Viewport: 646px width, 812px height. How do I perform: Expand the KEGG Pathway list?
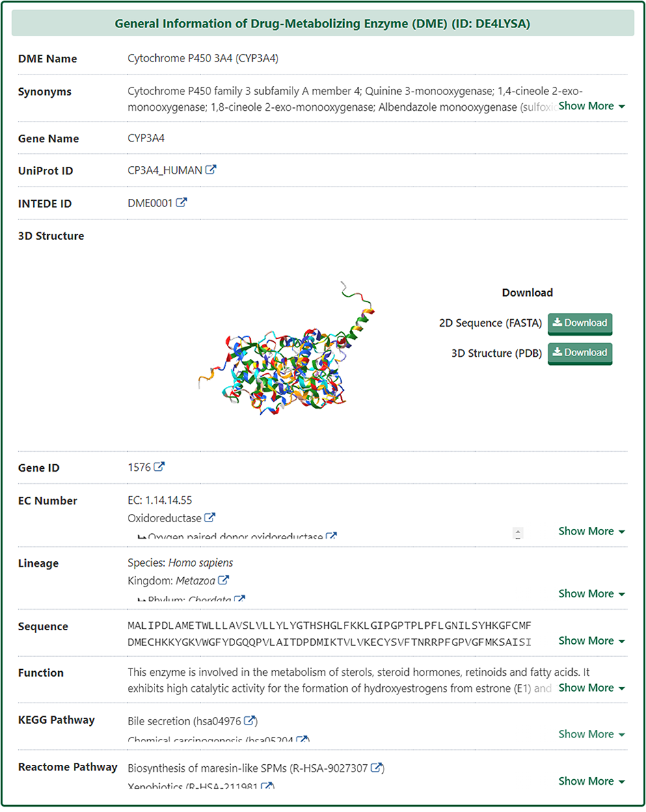tap(591, 734)
